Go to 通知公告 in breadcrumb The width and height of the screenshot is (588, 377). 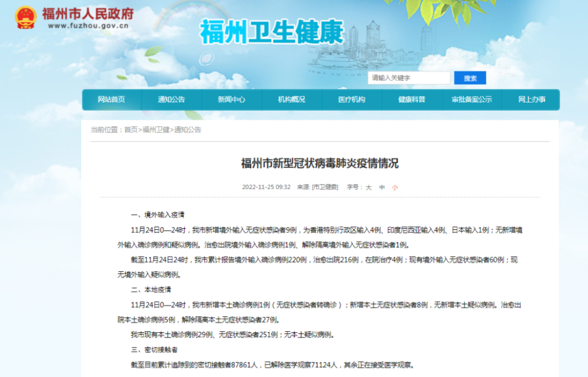(188, 130)
